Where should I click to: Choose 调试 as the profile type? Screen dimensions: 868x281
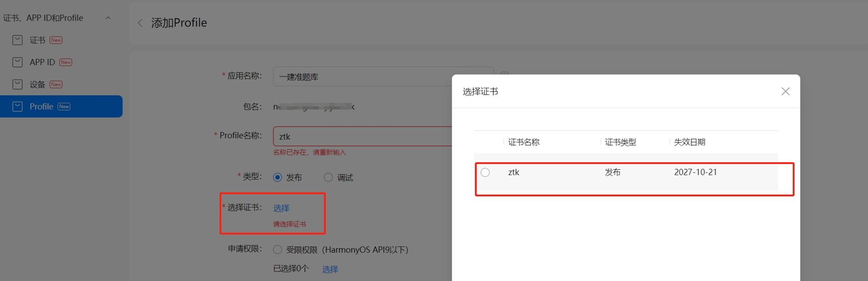(x=328, y=177)
